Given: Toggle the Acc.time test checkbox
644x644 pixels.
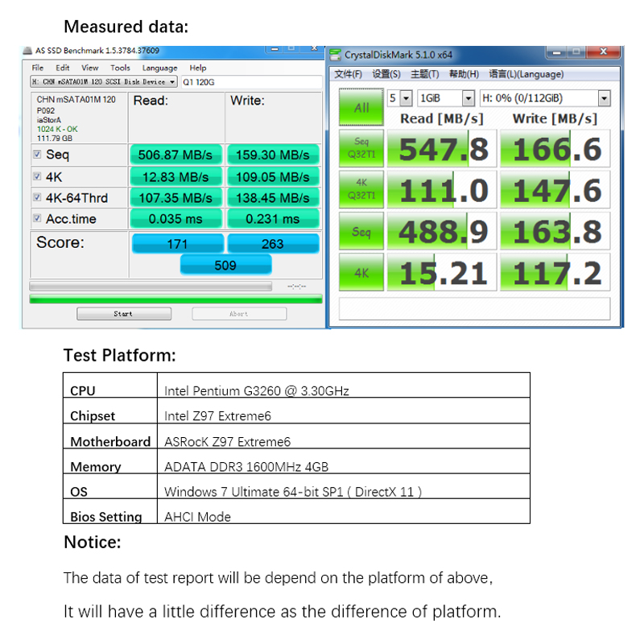Looking at the screenshot, I should [37, 218].
